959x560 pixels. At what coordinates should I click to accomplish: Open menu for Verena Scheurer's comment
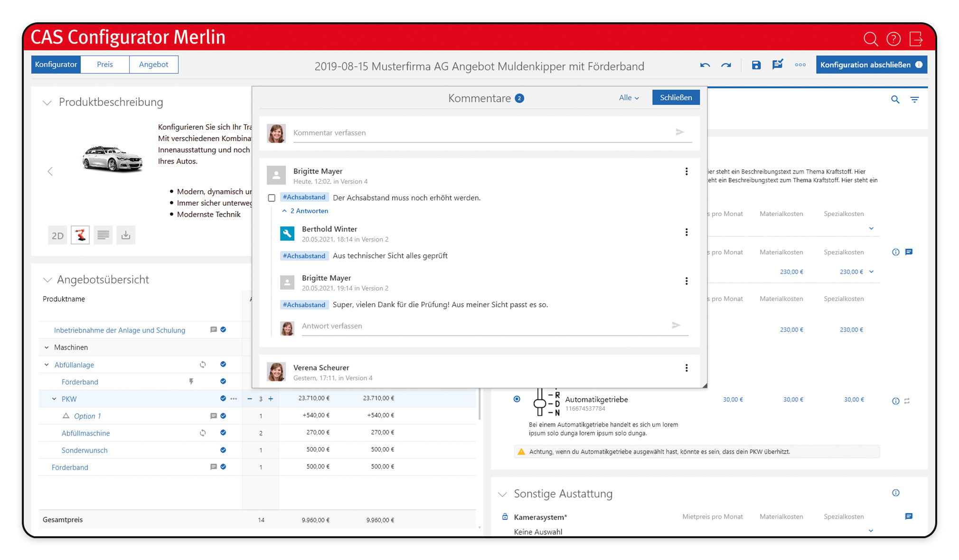[686, 368]
